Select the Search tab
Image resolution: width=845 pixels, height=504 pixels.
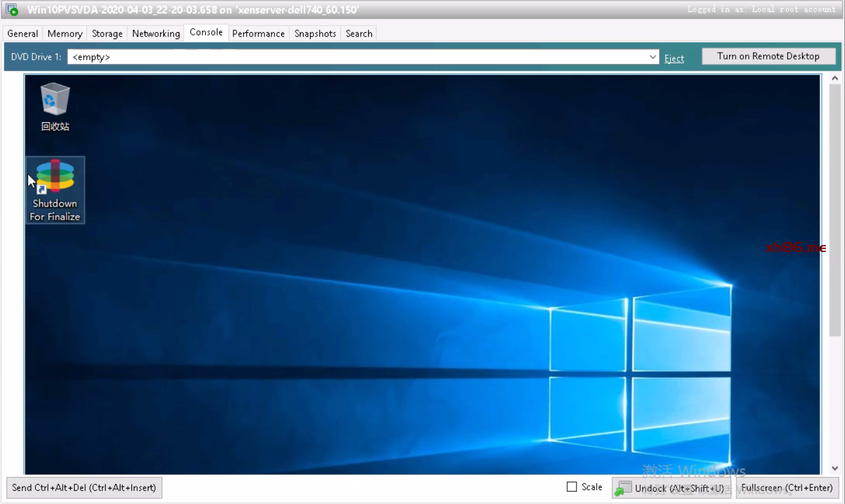[359, 34]
